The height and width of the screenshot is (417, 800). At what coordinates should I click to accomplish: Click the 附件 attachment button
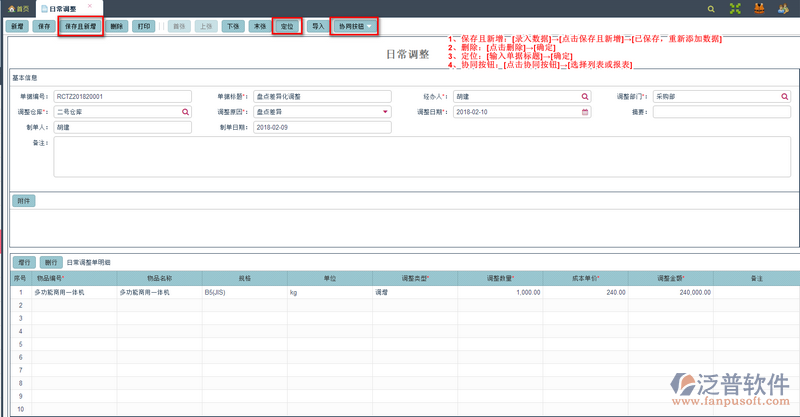coord(23,200)
